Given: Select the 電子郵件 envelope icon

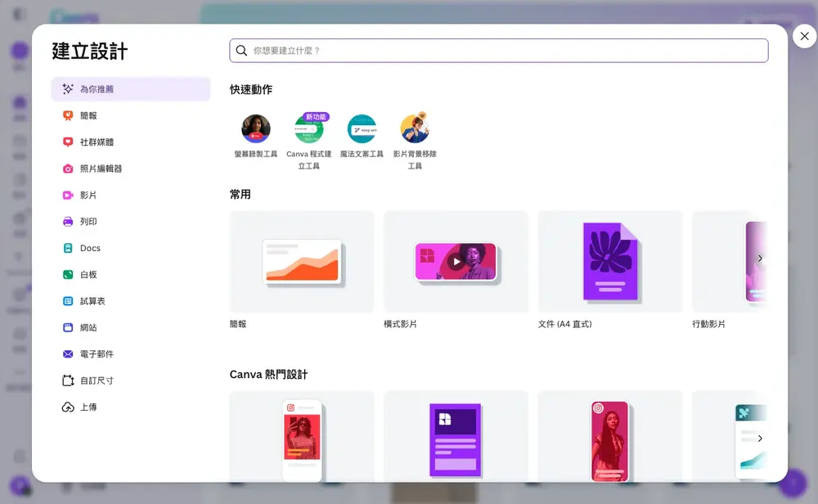Looking at the screenshot, I should coord(68,354).
